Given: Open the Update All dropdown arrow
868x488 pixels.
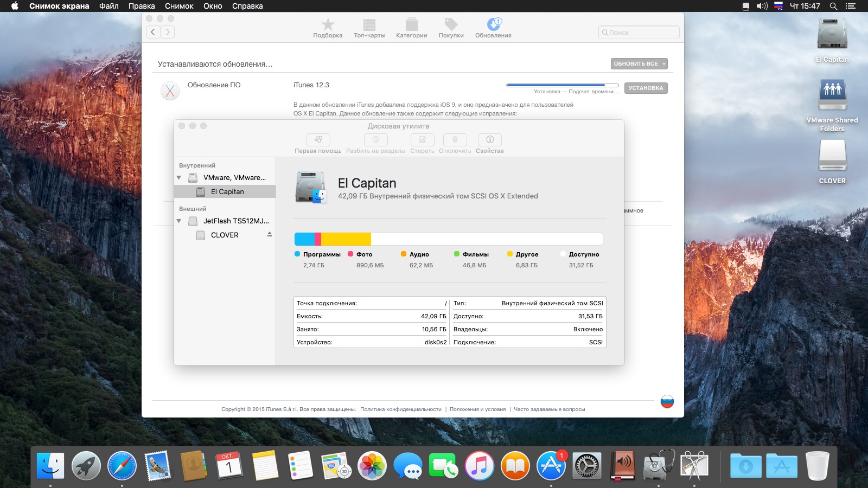Looking at the screenshot, I should tap(664, 63).
